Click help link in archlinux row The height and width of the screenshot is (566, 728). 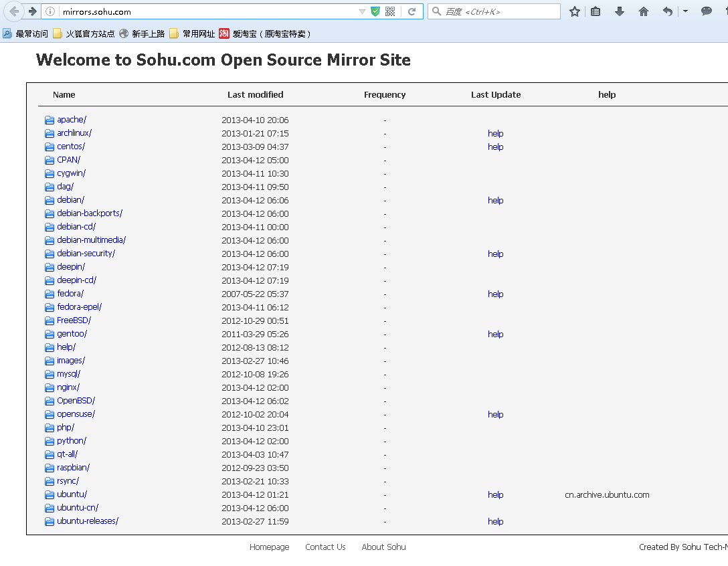pos(495,134)
